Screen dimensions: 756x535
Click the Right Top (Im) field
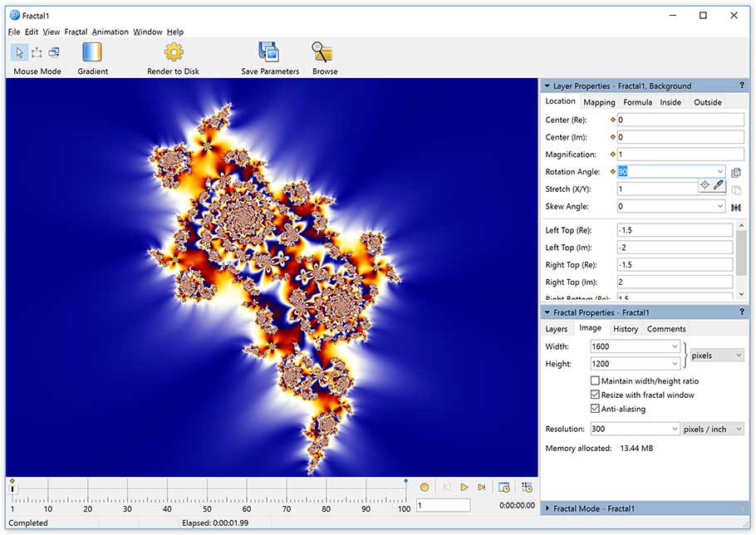675,282
